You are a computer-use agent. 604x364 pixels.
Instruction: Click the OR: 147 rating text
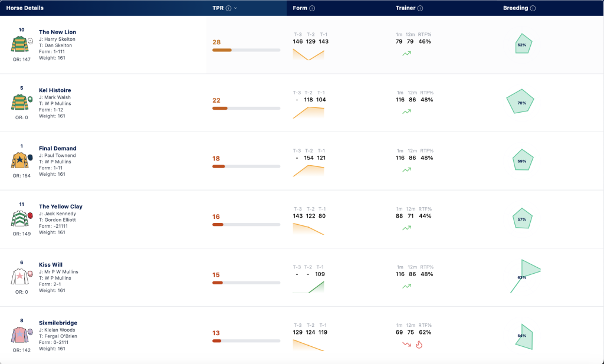point(22,60)
